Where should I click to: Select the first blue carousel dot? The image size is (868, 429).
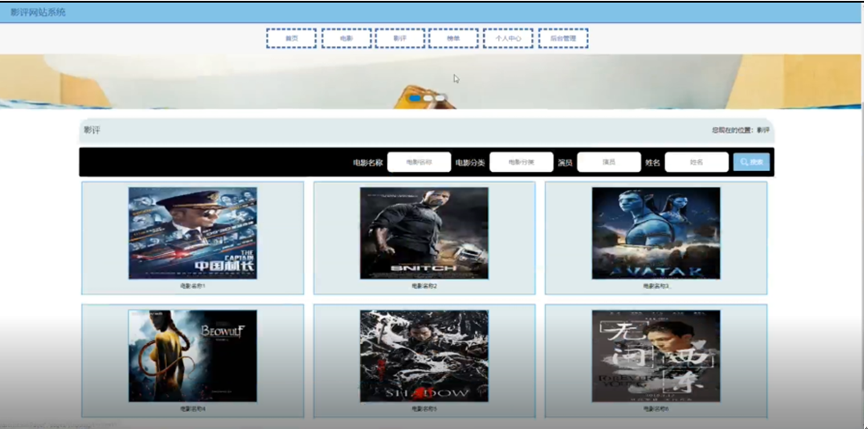(414, 98)
